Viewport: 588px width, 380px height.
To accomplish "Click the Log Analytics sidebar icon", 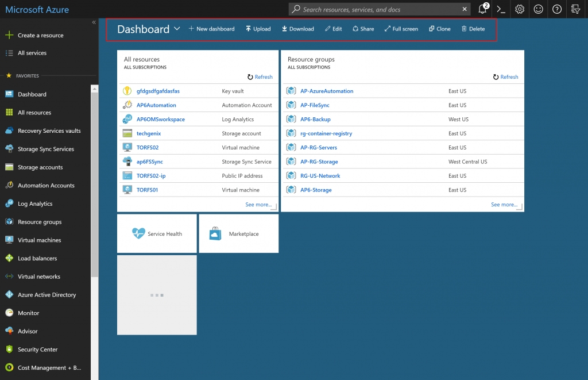I will (x=9, y=204).
